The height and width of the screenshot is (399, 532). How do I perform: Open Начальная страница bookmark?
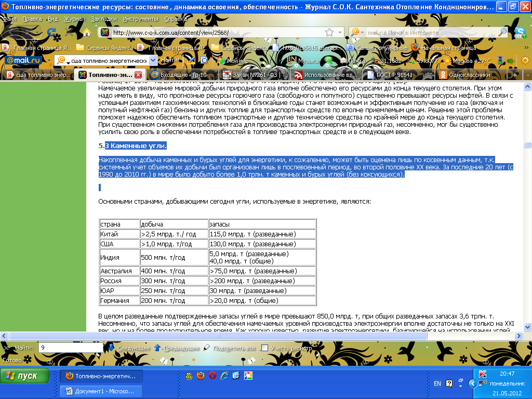pos(444,48)
